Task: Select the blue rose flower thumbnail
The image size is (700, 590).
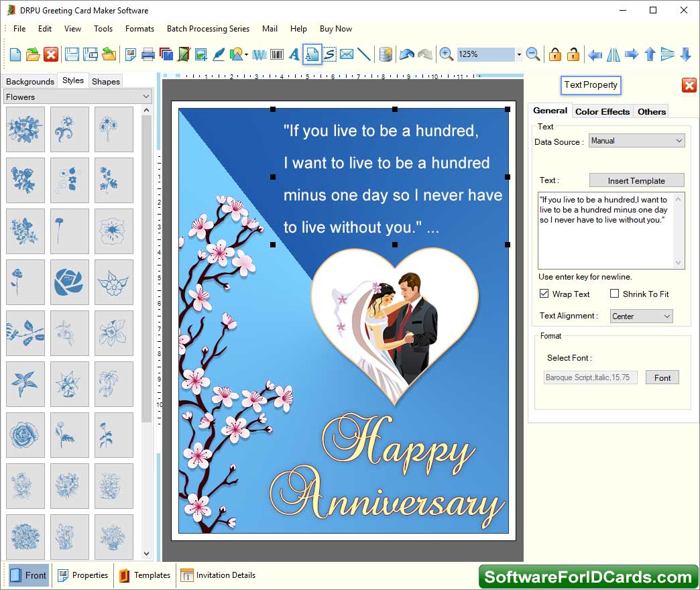Action: point(69,282)
